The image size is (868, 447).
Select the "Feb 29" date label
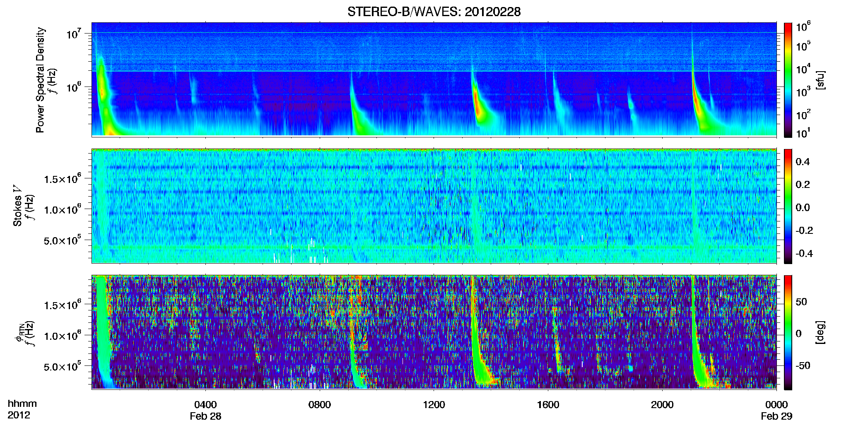point(776,416)
